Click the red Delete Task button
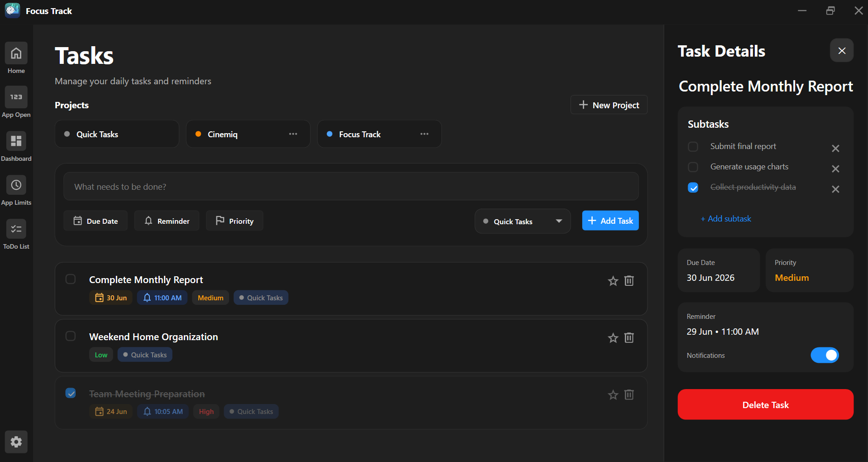868x462 pixels. tap(766, 404)
